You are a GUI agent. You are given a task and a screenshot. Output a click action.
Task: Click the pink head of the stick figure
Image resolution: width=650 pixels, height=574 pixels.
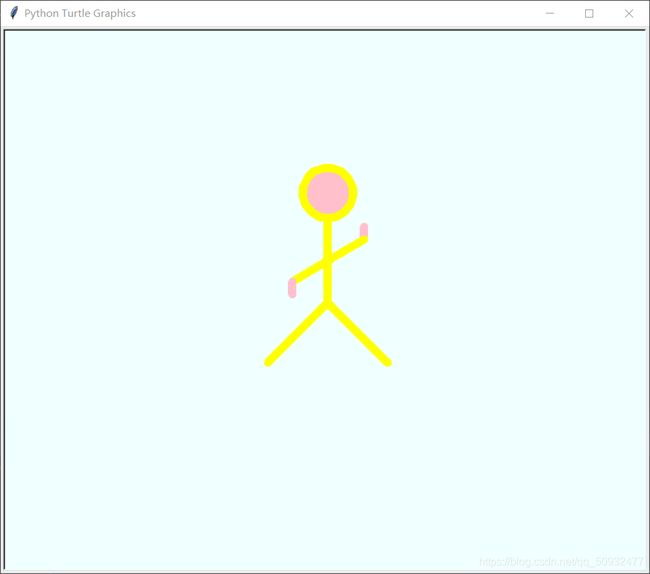click(328, 192)
